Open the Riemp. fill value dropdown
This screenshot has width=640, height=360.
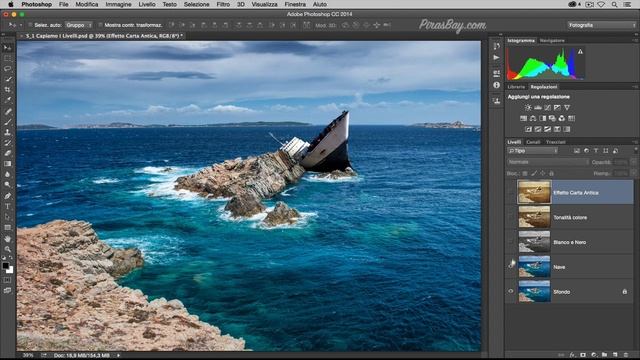[633, 173]
